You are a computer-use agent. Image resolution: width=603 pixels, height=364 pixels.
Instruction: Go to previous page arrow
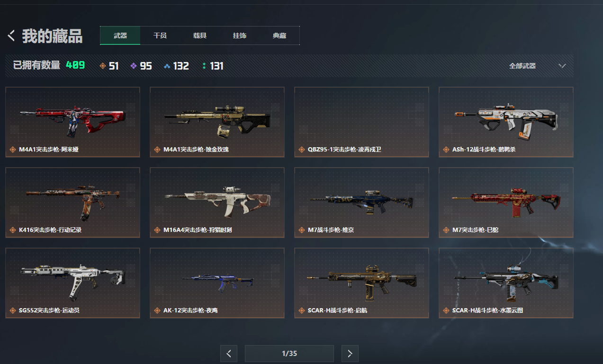pyautogui.click(x=229, y=354)
